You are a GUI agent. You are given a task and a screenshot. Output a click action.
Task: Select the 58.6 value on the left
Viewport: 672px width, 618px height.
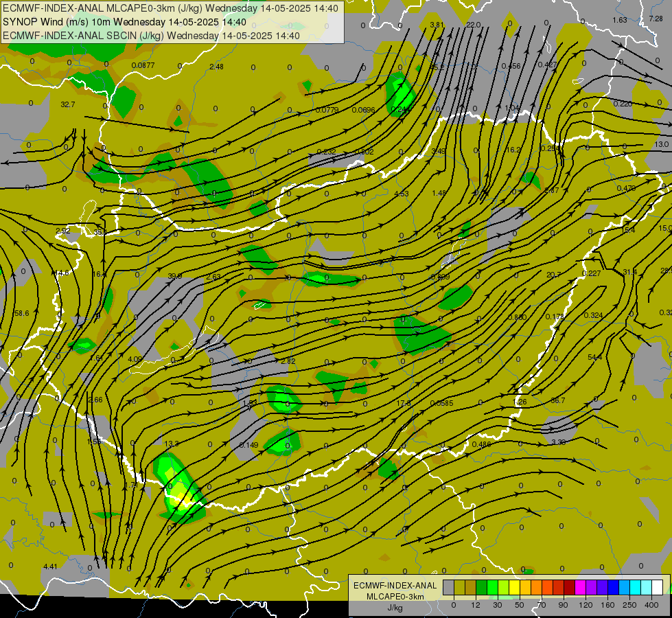click(x=22, y=314)
